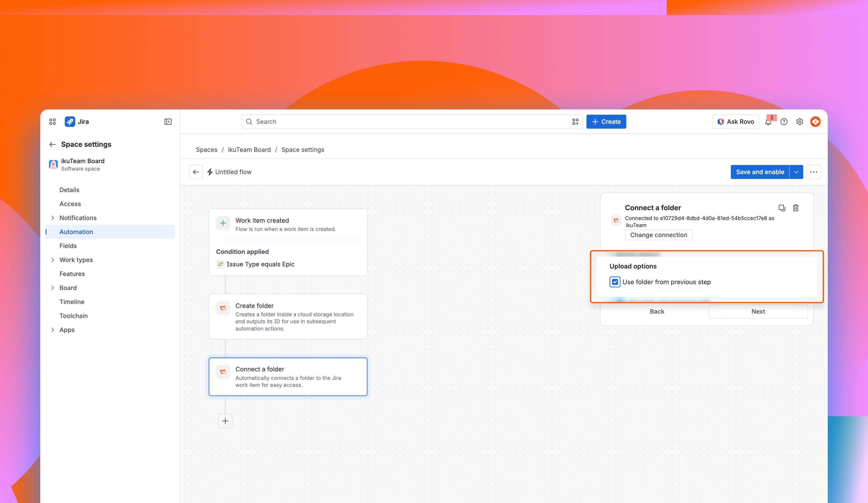
Task: Select the Create folder step card
Action: [x=288, y=316]
